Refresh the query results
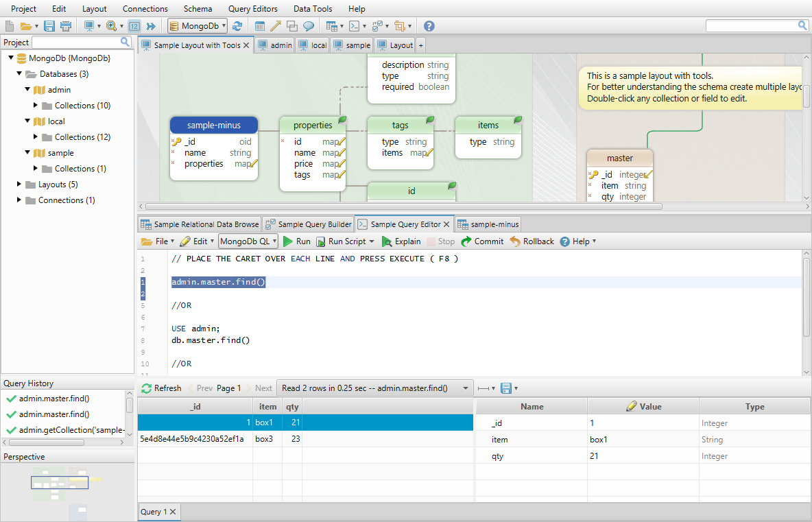Viewport: 812px width, 522px height. point(161,388)
